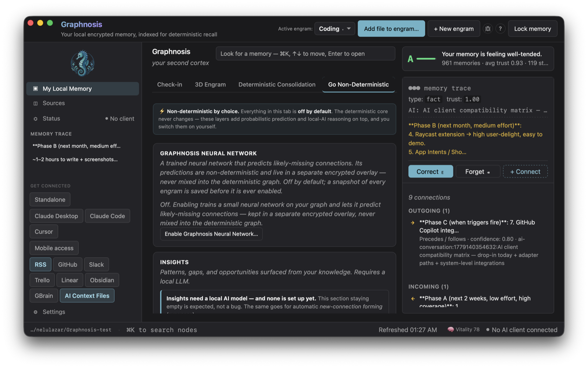This screenshot has height=368, width=588.
Task: Toggle the RSS connector
Action: 40,264
